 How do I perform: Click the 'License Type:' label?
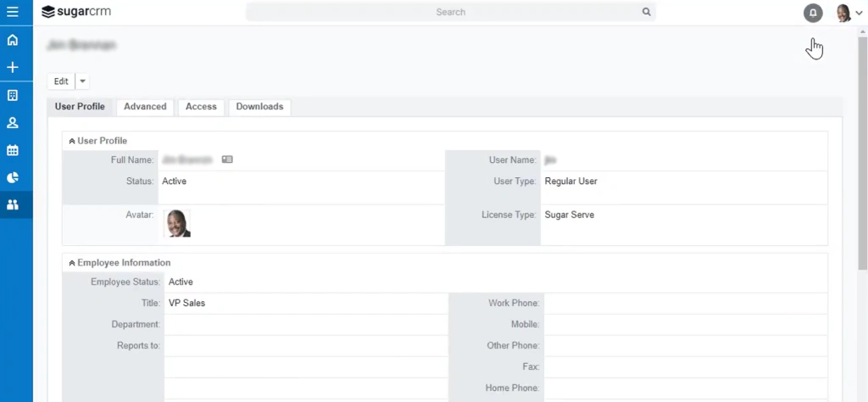tap(509, 215)
